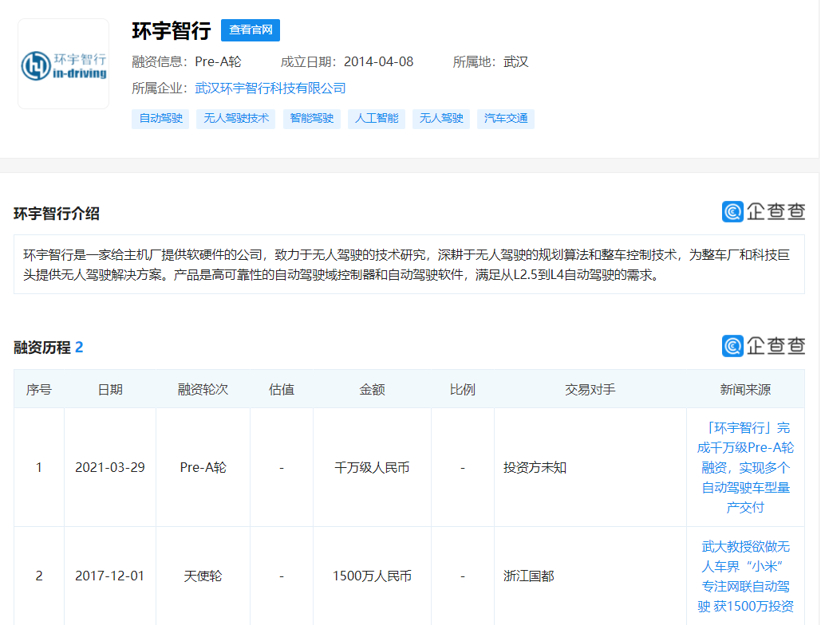Image resolution: width=820 pixels, height=625 pixels.
Task: Open 武汉环宇智行科技有限公司 company link
Action: (270, 88)
